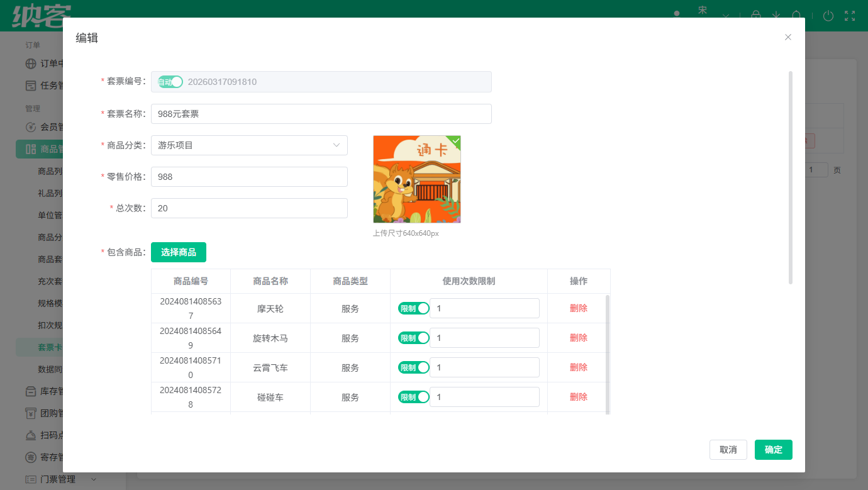Toggle 限制 switch for 碰碰车

pos(414,397)
